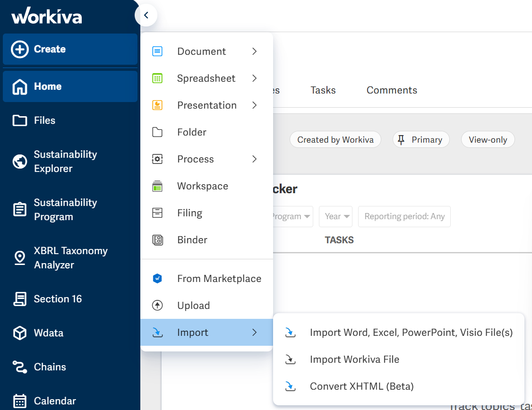Toggle the View-only filter chip

coord(488,140)
